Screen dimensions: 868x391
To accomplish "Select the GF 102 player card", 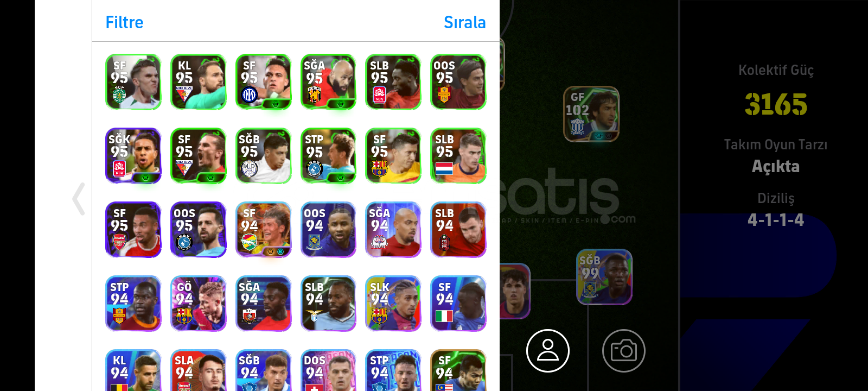I will (591, 114).
